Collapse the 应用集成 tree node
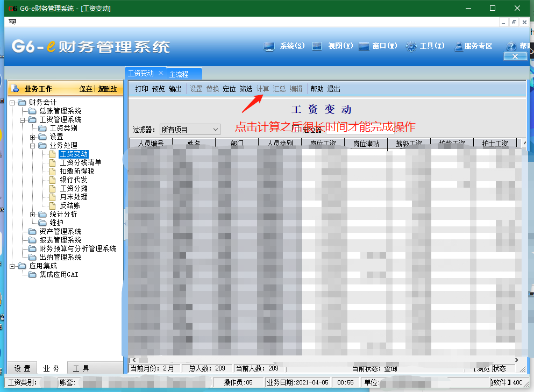This screenshot has height=392, width=534. click(x=12, y=266)
